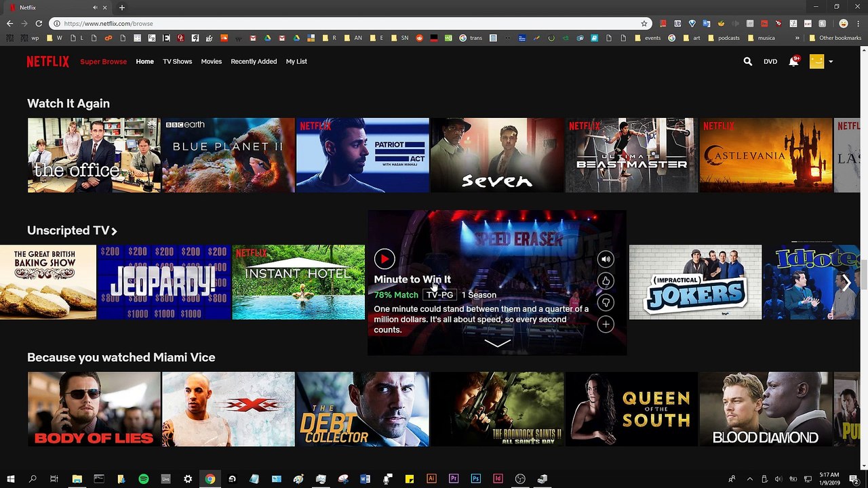This screenshot has width=868, height=488.
Task: Give Minute to Win It a thumbs down
Action: [606, 302]
